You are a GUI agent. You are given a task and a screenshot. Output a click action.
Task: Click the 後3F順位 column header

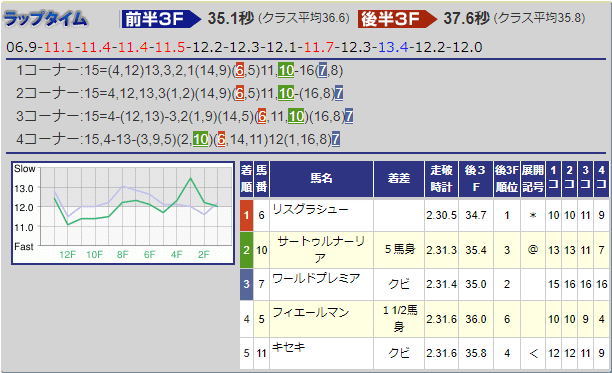tap(507, 179)
